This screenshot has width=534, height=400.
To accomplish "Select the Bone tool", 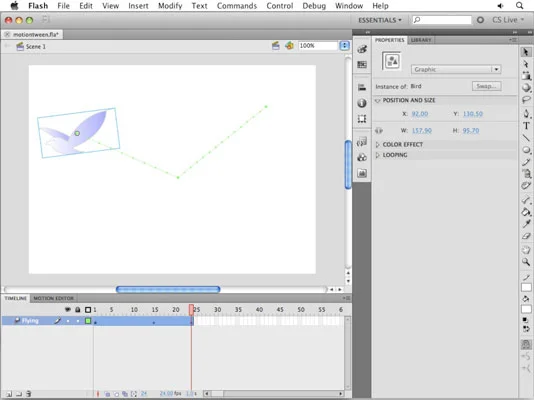I will click(526, 200).
